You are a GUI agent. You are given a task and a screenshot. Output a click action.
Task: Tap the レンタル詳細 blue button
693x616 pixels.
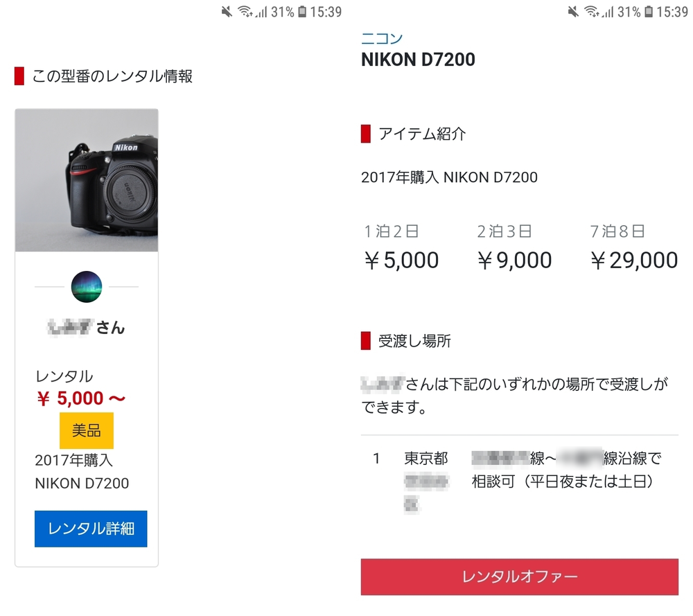tap(91, 529)
